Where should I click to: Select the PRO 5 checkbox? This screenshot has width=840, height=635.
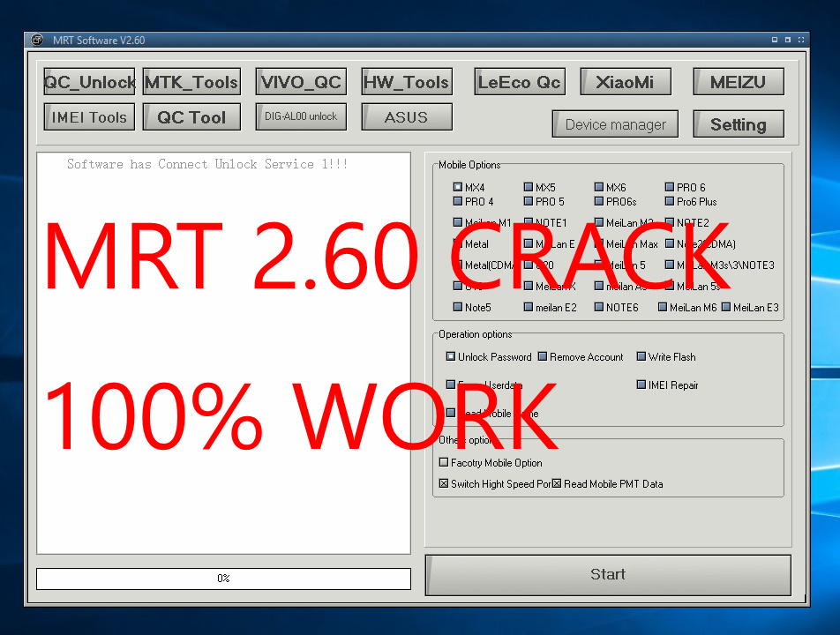pyautogui.click(x=529, y=201)
